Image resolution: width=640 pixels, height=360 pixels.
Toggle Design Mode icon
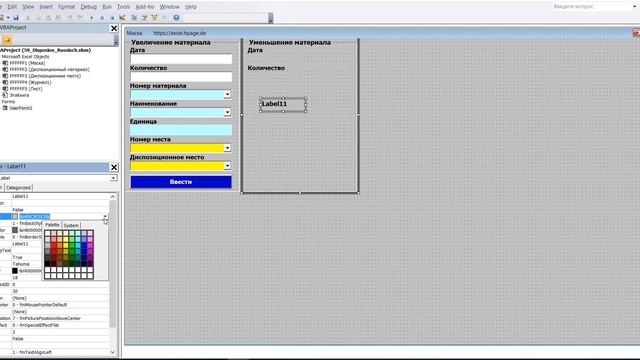pos(122,18)
